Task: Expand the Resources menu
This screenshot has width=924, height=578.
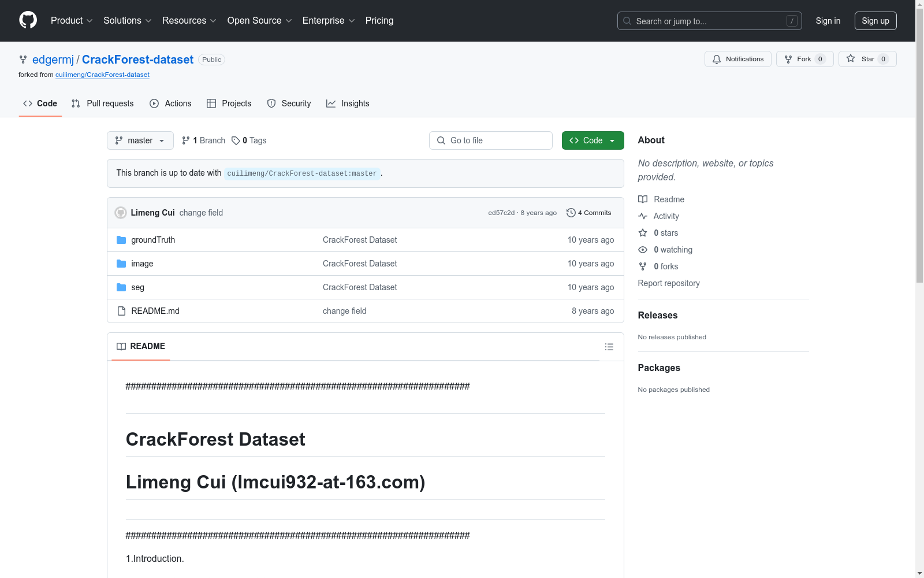Action: point(189,20)
